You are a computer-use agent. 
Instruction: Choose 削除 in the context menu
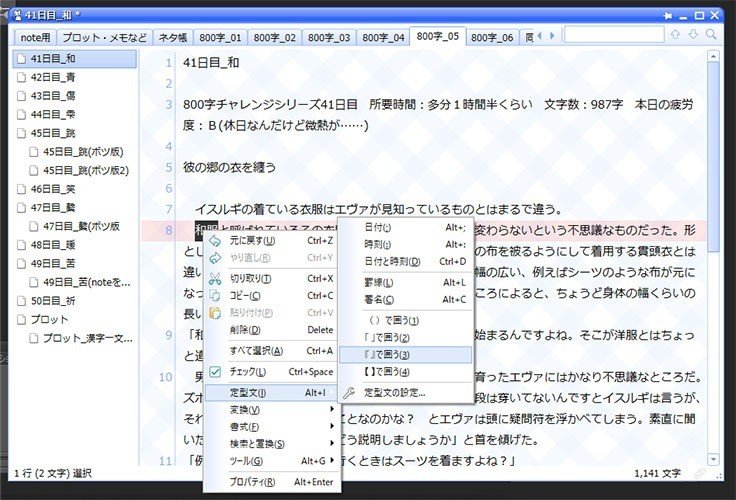(272, 330)
